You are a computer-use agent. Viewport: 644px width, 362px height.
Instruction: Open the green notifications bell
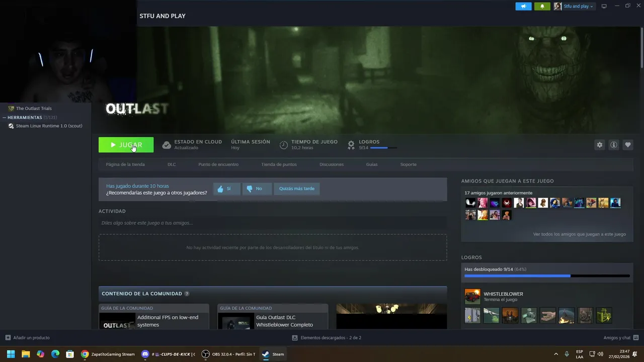[542, 6]
